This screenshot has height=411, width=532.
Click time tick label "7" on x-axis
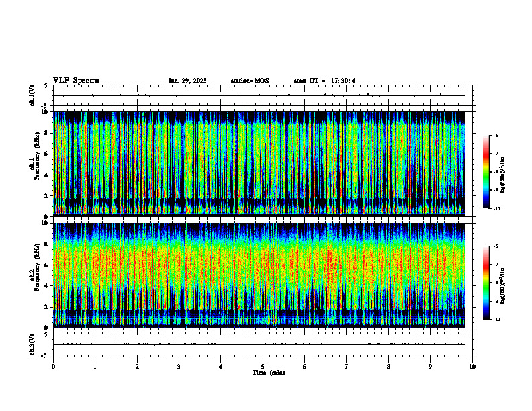click(x=347, y=367)
